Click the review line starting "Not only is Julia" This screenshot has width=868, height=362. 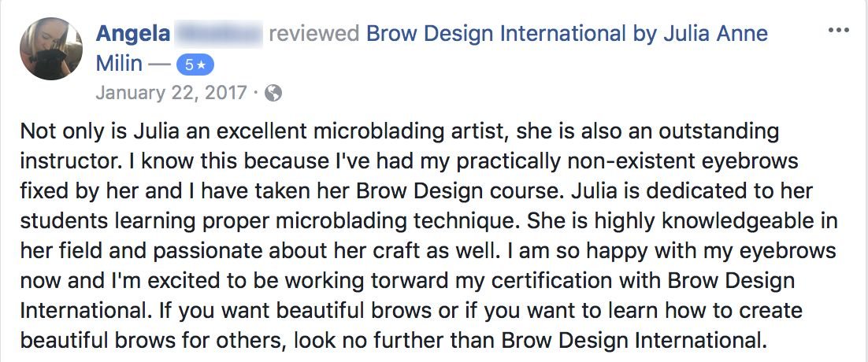click(x=399, y=131)
